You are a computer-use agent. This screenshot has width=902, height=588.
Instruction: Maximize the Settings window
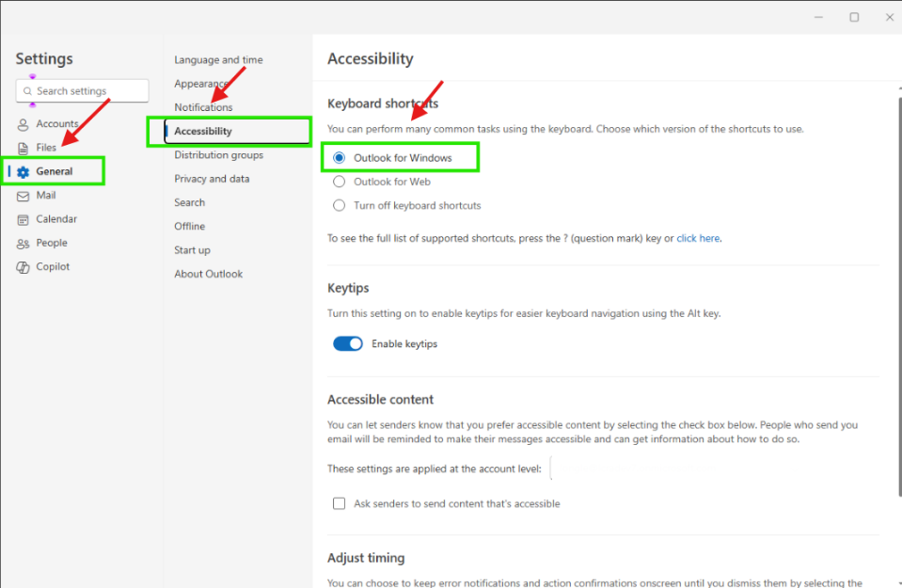854,17
